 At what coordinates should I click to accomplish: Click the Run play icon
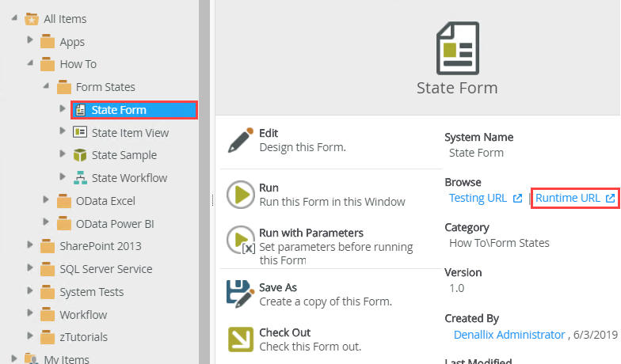(240, 195)
